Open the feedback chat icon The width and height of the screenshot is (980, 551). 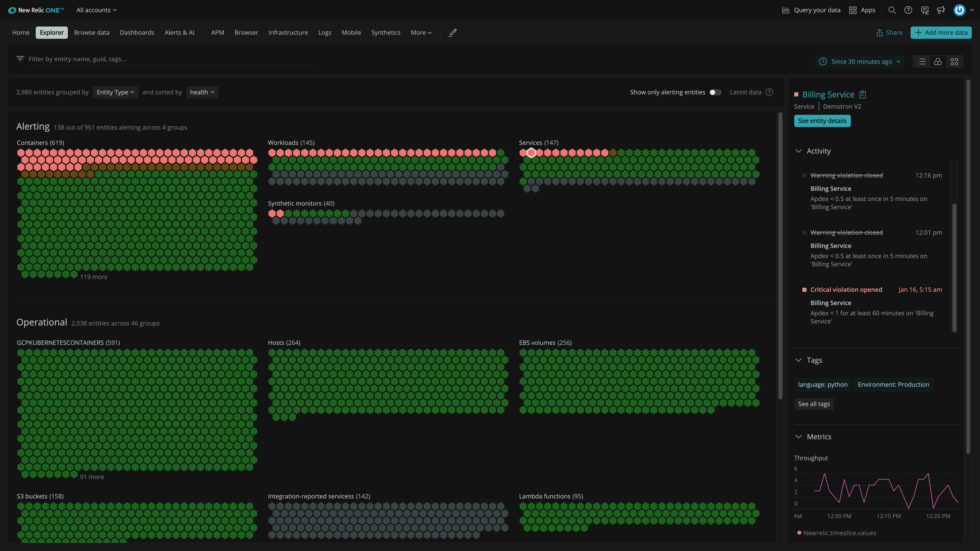925,10
